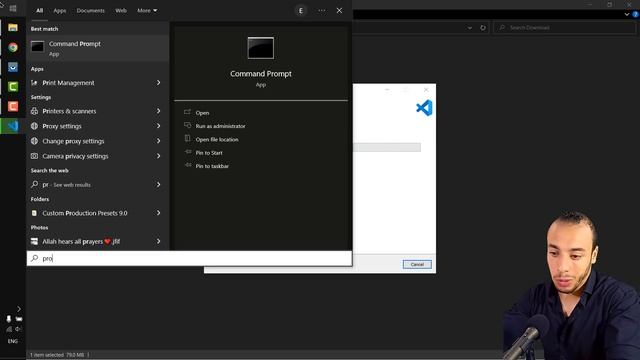
Task: Select the All search tab
Action: point(39,11)
